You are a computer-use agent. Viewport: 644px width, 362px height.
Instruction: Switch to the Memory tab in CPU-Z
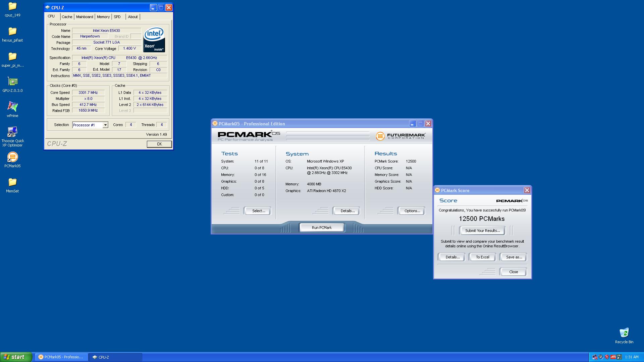[103, 17]
